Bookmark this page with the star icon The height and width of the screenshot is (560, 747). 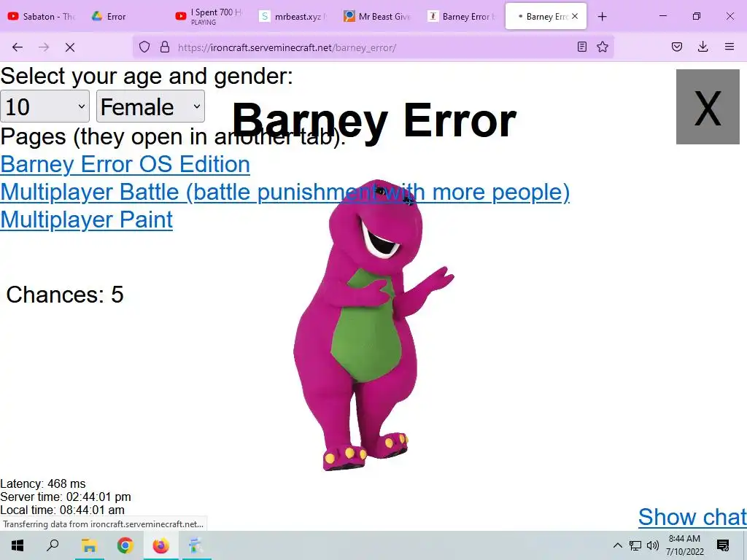pos(603,47)
